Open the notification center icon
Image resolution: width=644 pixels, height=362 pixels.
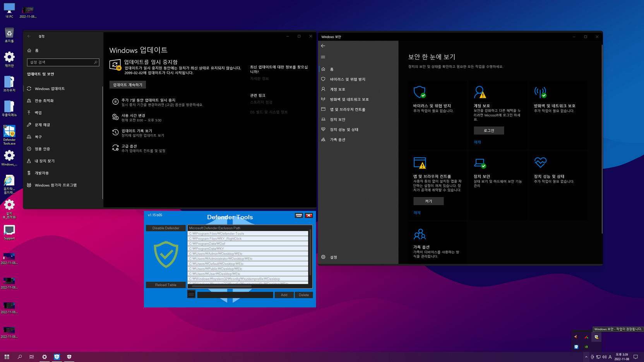coord(635,357)
